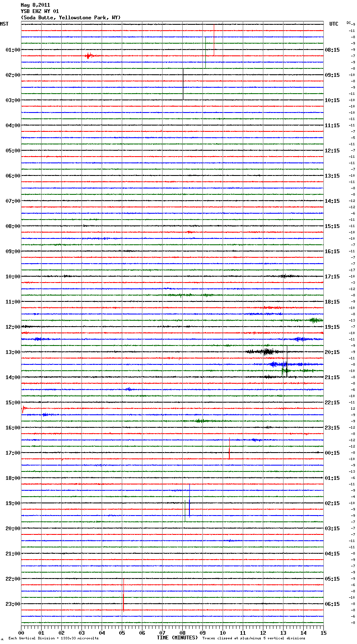Click the '10:15' UTC time label
Screen dimensions: 357x644
tap(332, 100)
